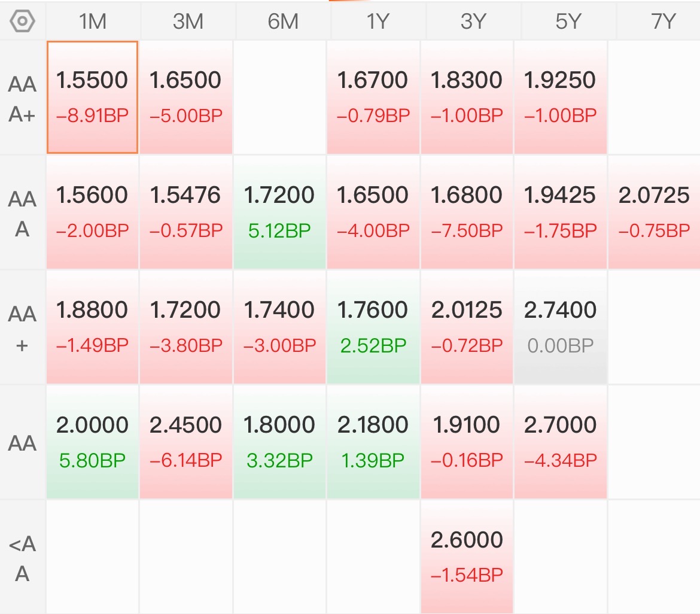Screen dimensions: 700x614
Task: Open the AA 3M cell 2.4500
Action: coord(186,442)
